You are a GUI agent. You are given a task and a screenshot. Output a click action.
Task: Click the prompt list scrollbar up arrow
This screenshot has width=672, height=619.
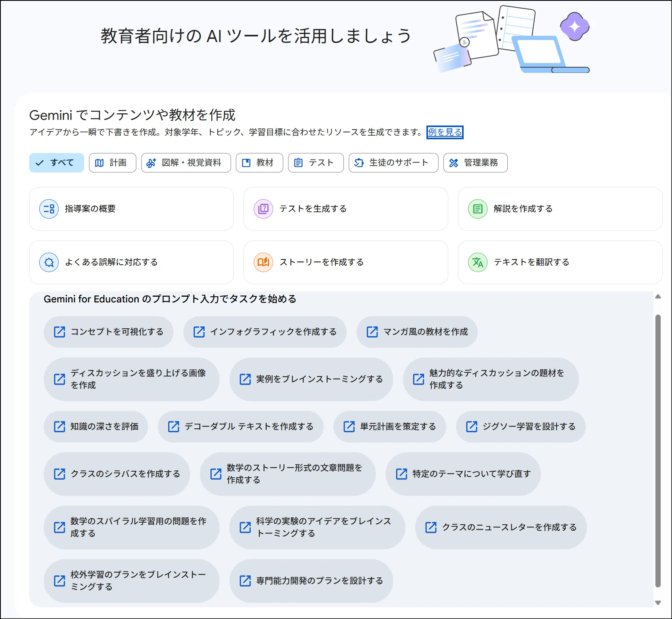658,297
